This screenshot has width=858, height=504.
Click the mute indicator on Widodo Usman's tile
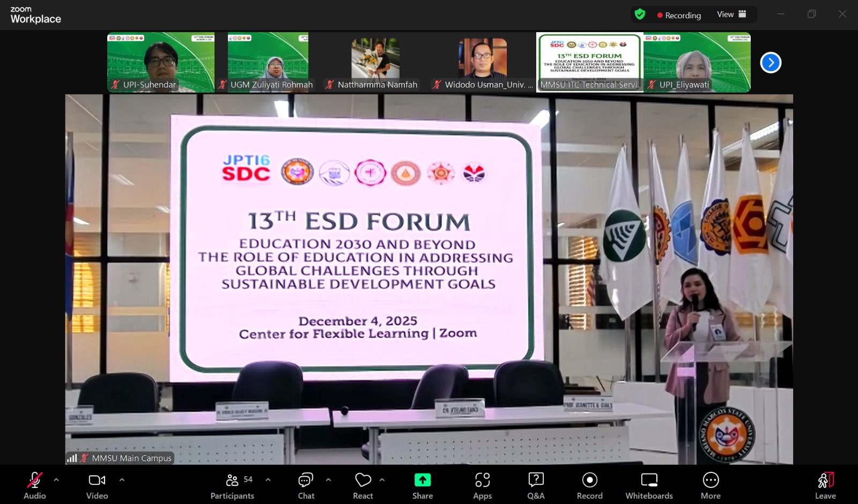[x=438, y=84]
